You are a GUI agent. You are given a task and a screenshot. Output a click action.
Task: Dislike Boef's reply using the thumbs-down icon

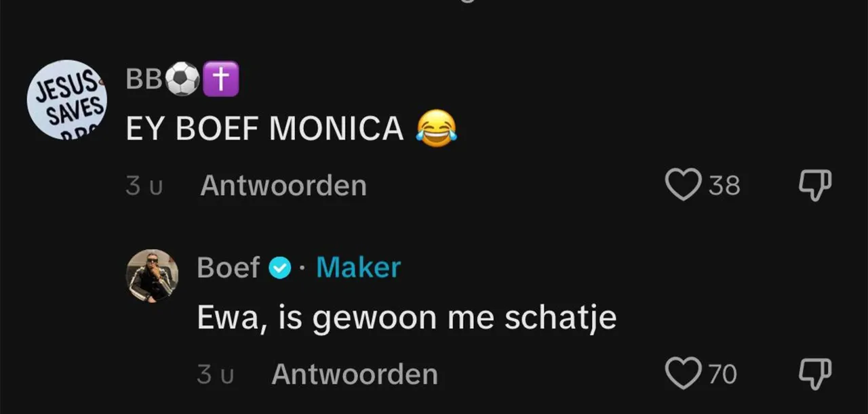pos(814,373)
